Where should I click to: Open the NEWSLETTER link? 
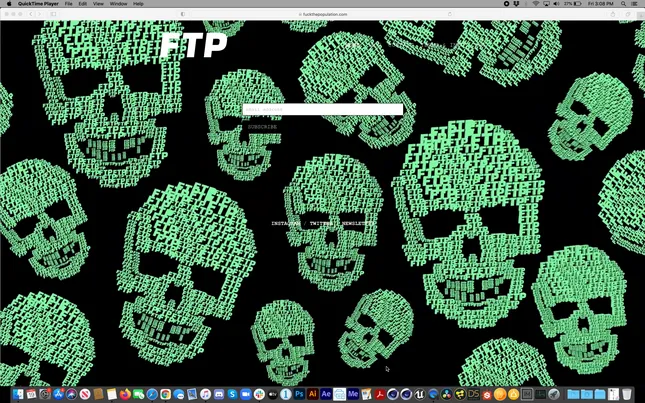[x=358, y=223]
